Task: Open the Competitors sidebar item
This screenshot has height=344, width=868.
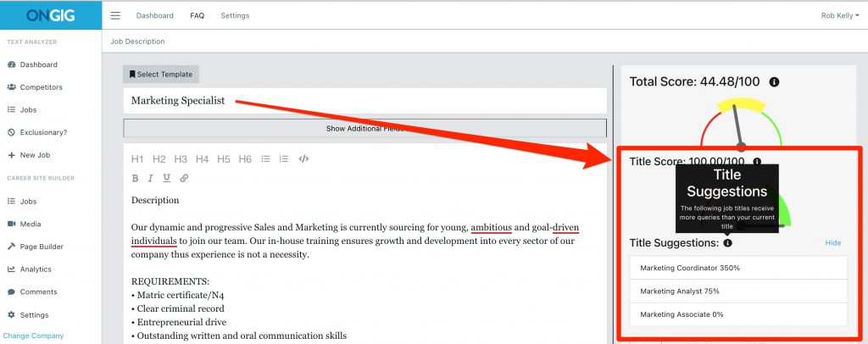Action: tap(35, 87)
